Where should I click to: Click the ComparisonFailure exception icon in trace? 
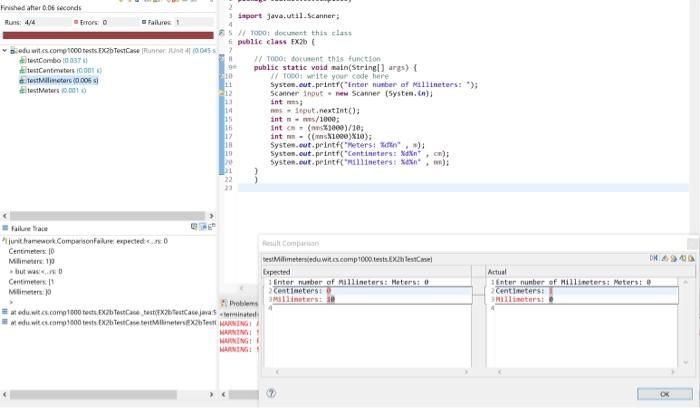[x=5, y=241]
